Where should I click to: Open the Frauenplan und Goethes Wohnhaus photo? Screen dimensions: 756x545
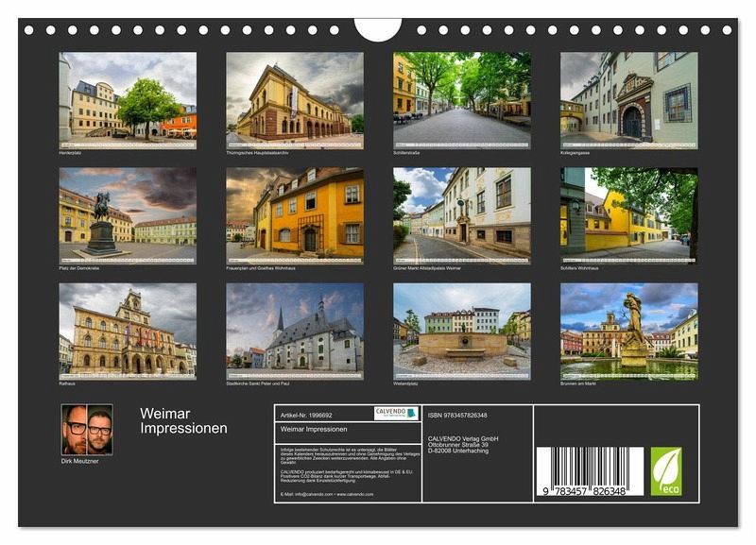(x=295, y=216)
